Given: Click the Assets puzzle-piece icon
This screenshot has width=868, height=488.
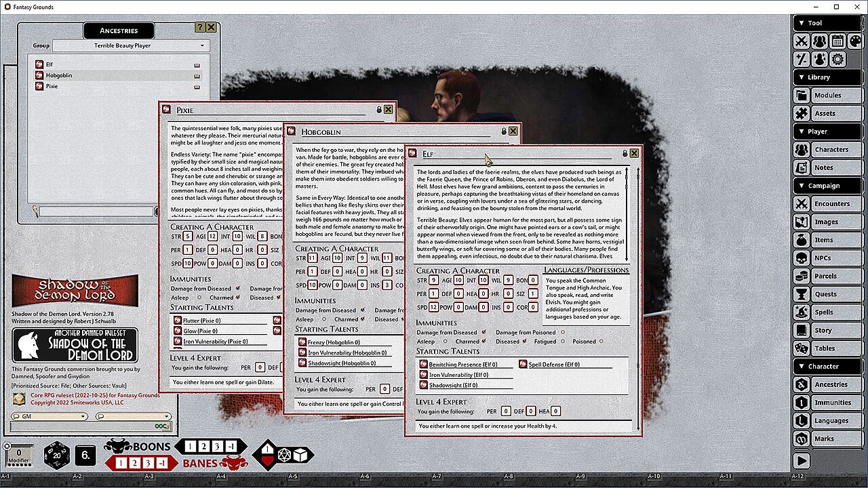Looking at the screenshot, I should 802,113.
